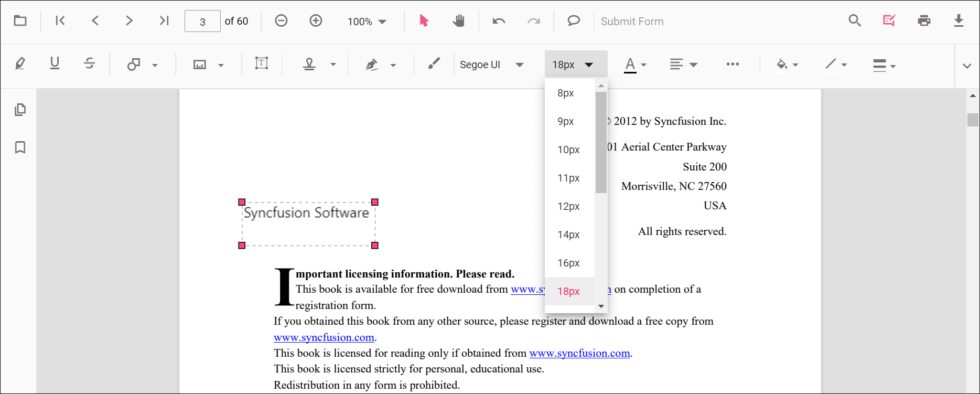Click the font list scroll down arrow
The height and width of the screenshot is (394, 980).
click(601, 306)
